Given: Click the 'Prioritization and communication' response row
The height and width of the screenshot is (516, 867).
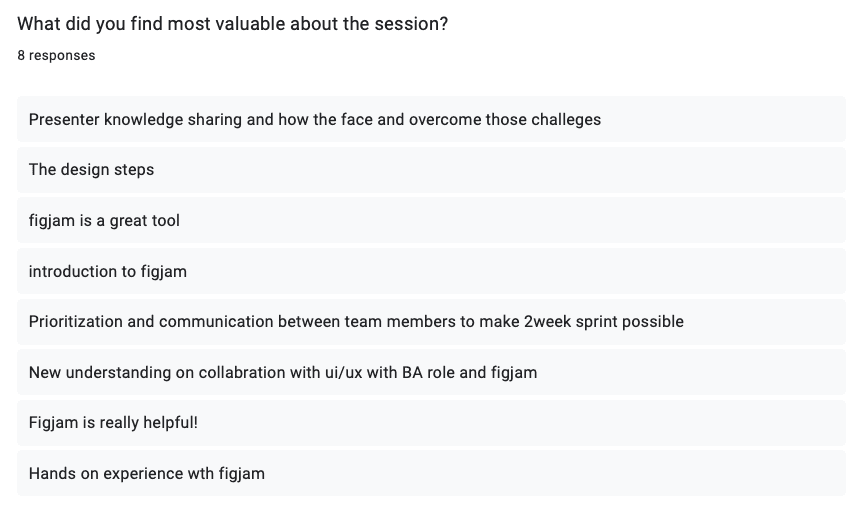Looking at the screenshot, I should point(431,322).
